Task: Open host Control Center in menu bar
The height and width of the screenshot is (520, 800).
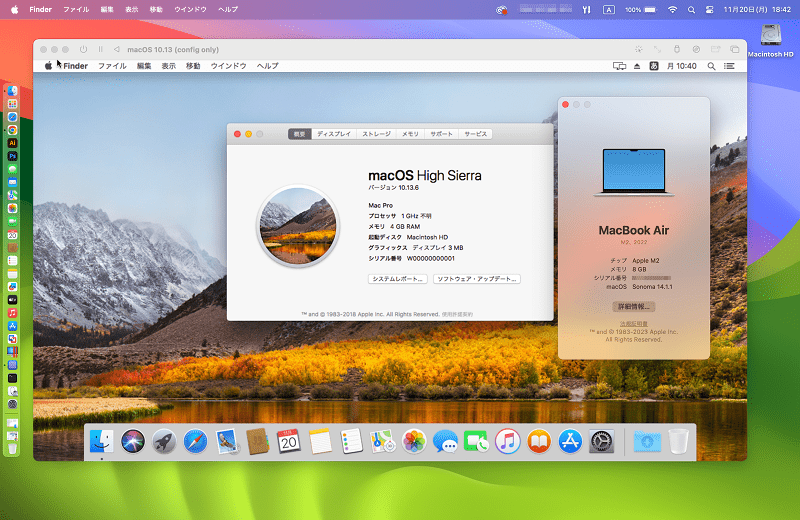Action: [x=709, y=9]
